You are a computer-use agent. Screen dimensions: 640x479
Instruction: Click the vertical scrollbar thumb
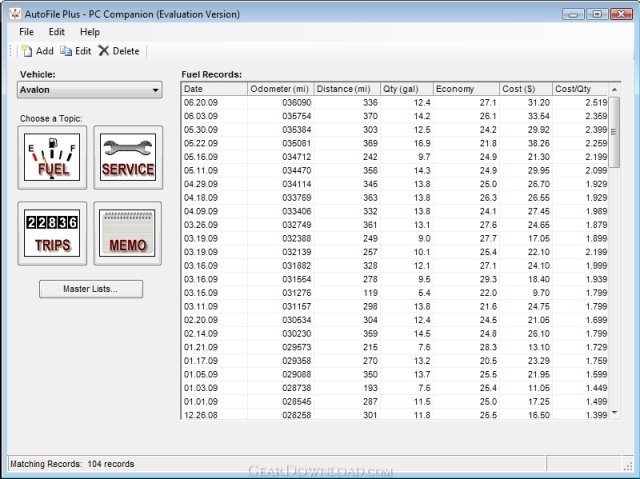[x=614, y=132]
